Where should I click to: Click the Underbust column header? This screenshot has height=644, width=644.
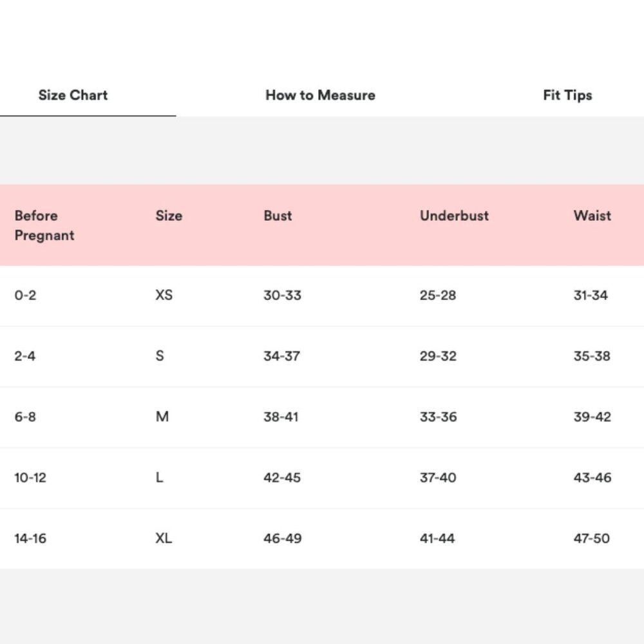pyautogui.click(x=454, y=216)
